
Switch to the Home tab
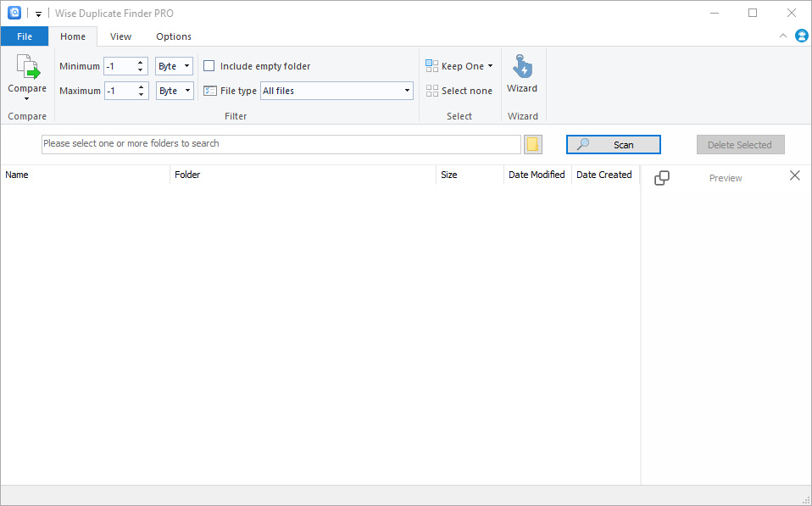(x=73, y=36)
